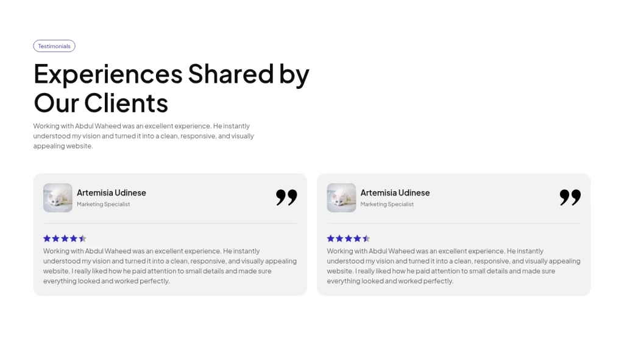
Task: Select the third star in the right card rating
Action: coord(349,238)
